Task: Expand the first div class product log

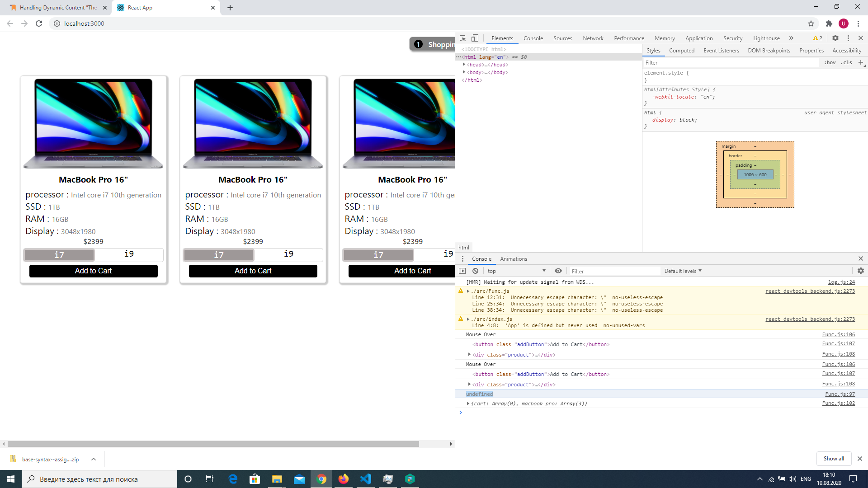Action: click(469, 355)
